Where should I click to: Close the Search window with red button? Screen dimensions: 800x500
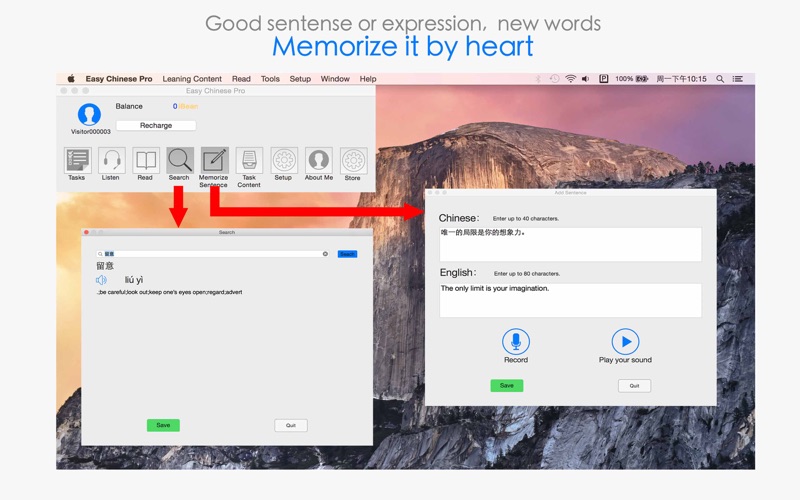point(86,232)
